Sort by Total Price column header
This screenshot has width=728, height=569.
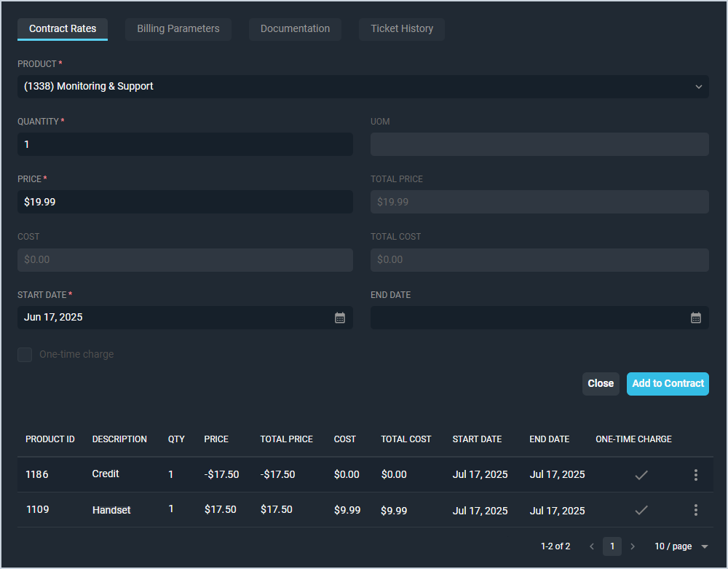[286, 439]
